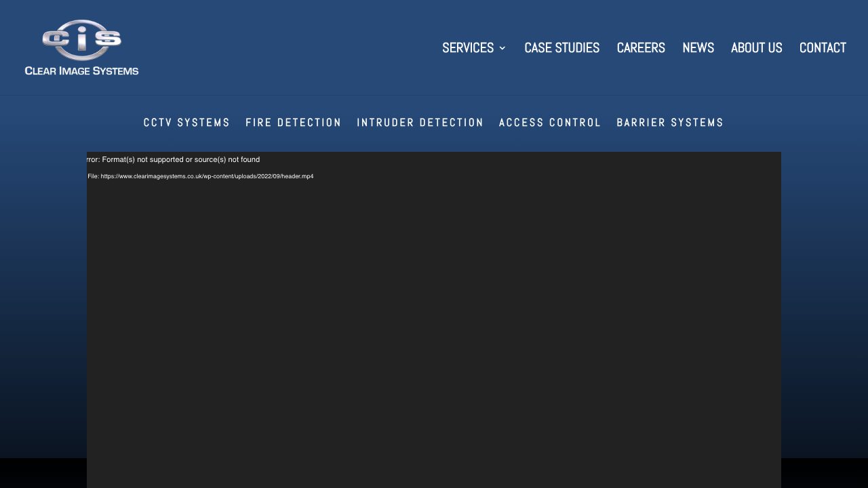868x488 pixels.
Task: Expand the Services dropdown chevron
Action: coord(502,48)
